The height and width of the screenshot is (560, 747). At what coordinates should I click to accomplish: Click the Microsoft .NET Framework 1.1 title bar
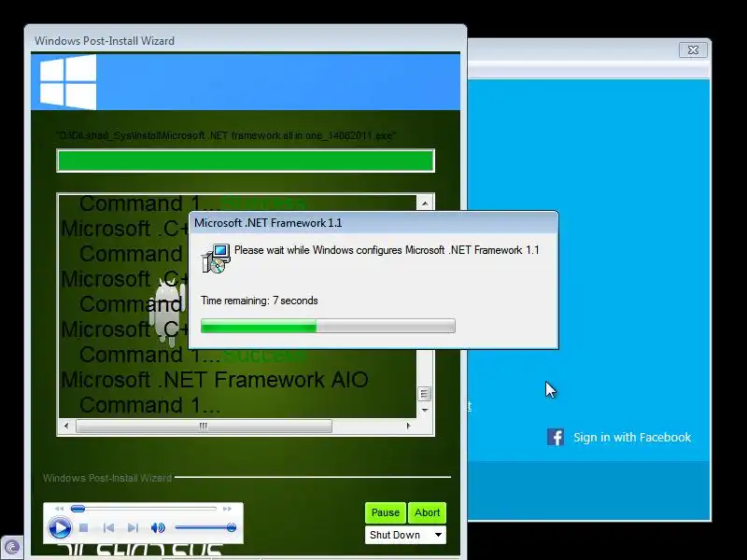click(x=373, y=223)
